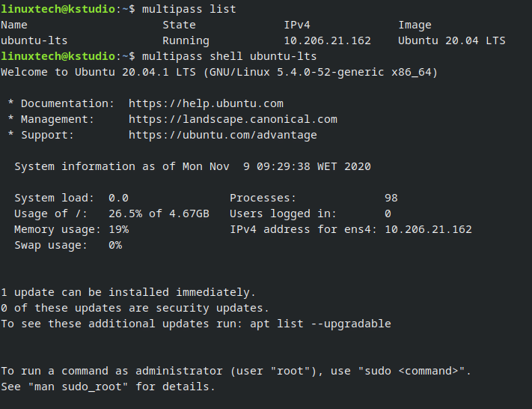Viewport: 532px width, 409px height.
Task: Click the State column header
Action: coord(179,25)
